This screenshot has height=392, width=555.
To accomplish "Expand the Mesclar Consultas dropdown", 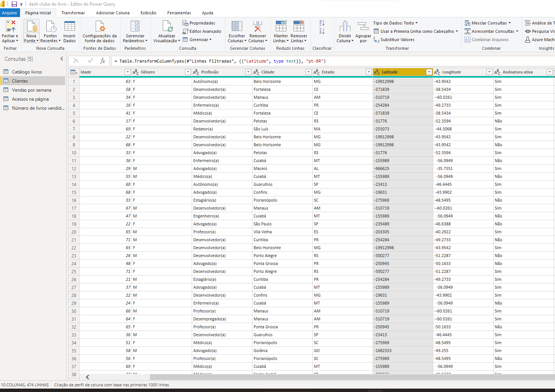I will tap(509, 23).
